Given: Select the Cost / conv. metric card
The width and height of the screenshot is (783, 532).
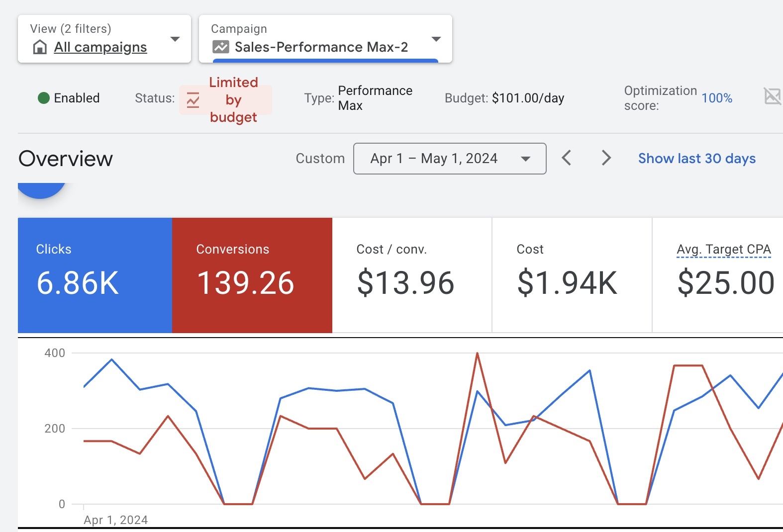Looking at the screenshot, I should point(412,275).
